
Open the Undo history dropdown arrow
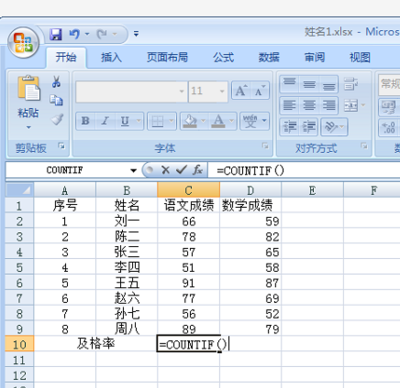87,34
